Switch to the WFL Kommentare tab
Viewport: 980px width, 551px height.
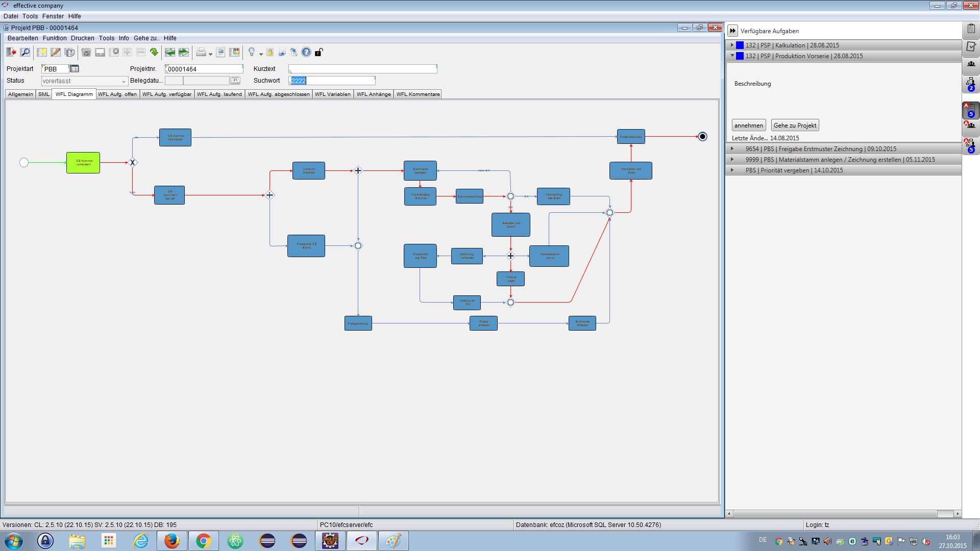(x=418, y=94)
